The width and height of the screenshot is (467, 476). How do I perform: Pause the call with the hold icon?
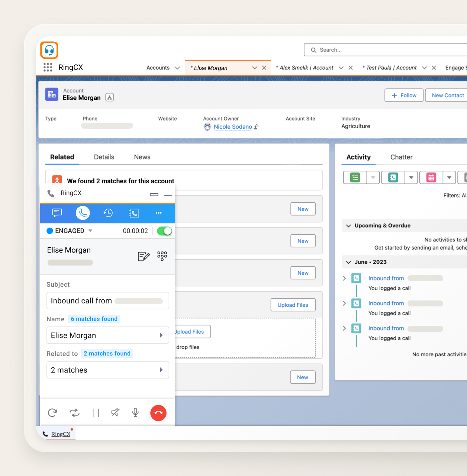[96, 413]
